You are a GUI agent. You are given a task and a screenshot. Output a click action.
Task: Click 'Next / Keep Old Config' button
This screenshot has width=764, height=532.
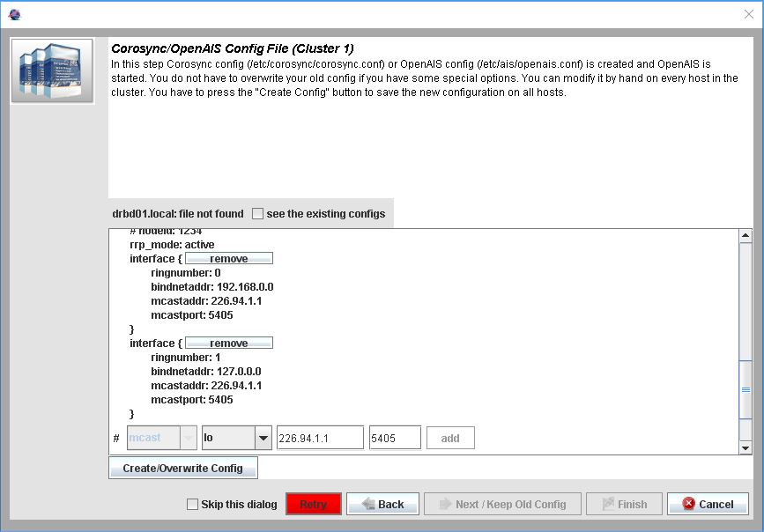[502, 504]
